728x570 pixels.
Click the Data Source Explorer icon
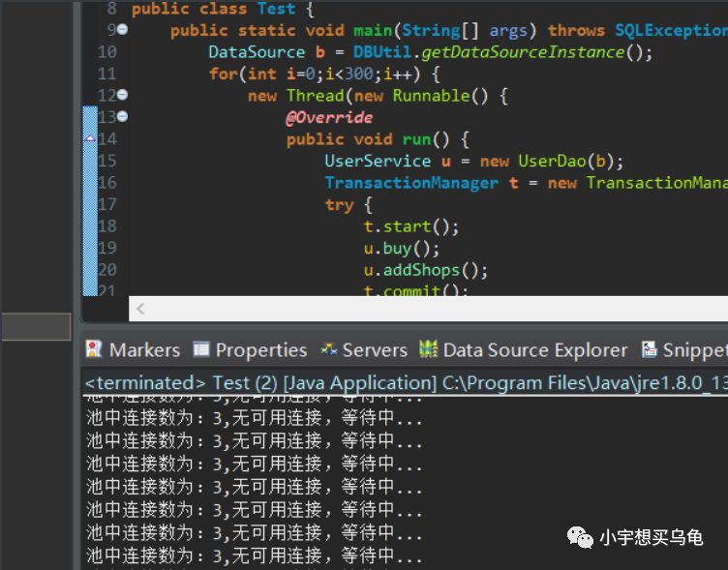pos(428,349)
